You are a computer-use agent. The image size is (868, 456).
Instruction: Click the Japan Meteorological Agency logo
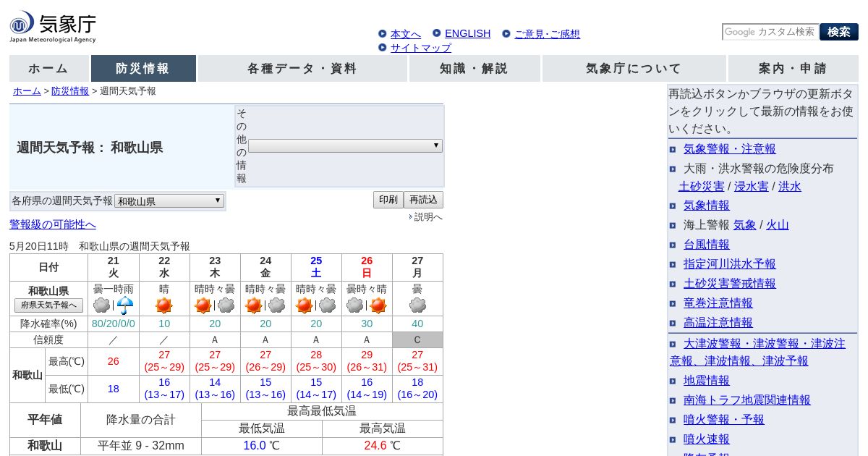[53, 28]
